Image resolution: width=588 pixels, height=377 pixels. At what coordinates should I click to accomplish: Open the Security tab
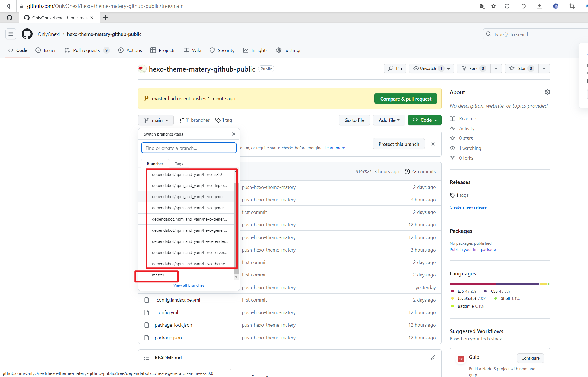pyautogui.click(x=222, y=50)
